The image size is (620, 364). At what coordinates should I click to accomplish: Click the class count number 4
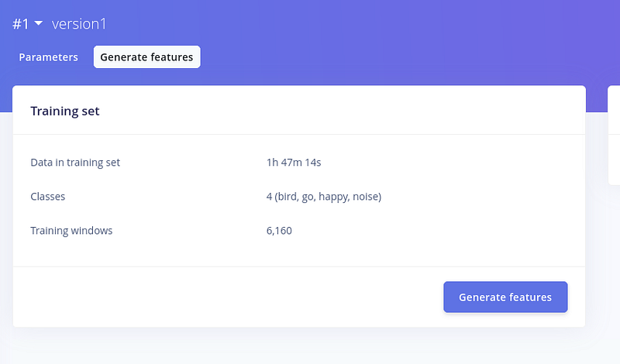[x=269, y=197]
